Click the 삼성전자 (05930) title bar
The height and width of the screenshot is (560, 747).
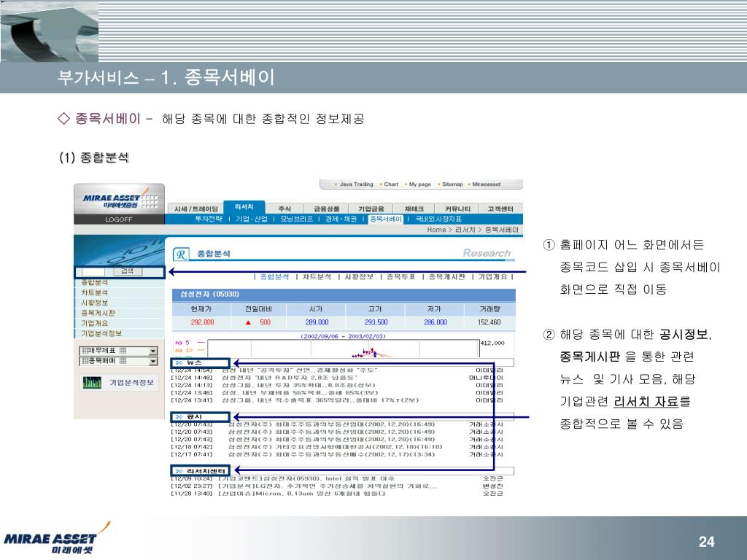344,295
